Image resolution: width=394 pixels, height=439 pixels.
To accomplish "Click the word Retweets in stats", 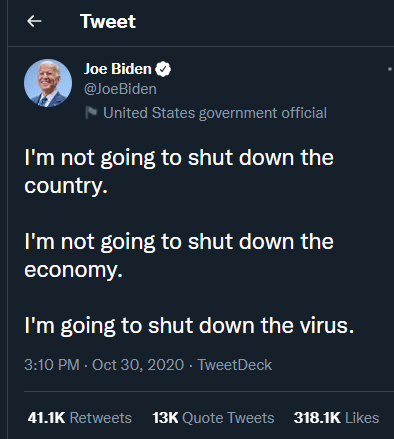I will [x=101, y=418].
